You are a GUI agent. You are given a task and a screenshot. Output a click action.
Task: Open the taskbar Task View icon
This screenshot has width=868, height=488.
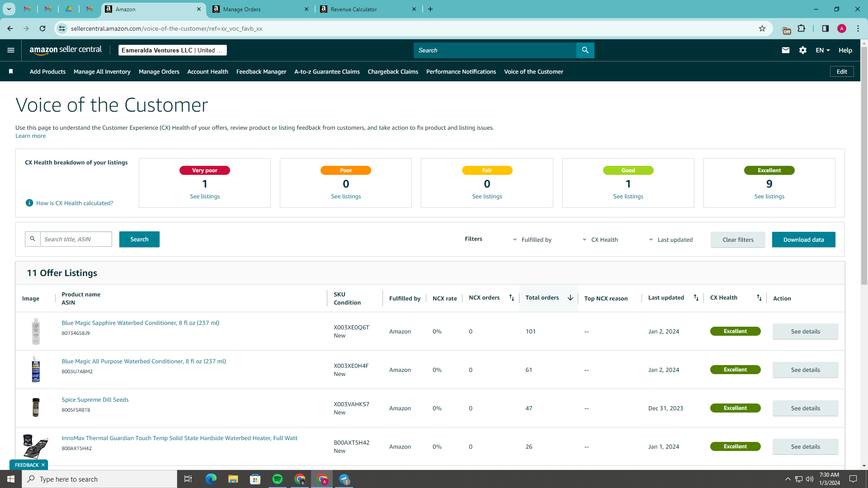[188, 479]
